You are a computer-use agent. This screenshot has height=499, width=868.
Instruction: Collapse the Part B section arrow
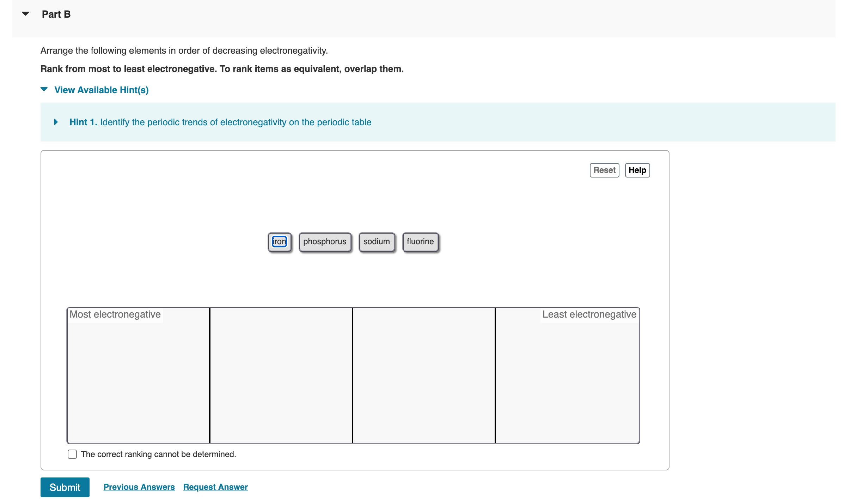[x=25, y=14]
